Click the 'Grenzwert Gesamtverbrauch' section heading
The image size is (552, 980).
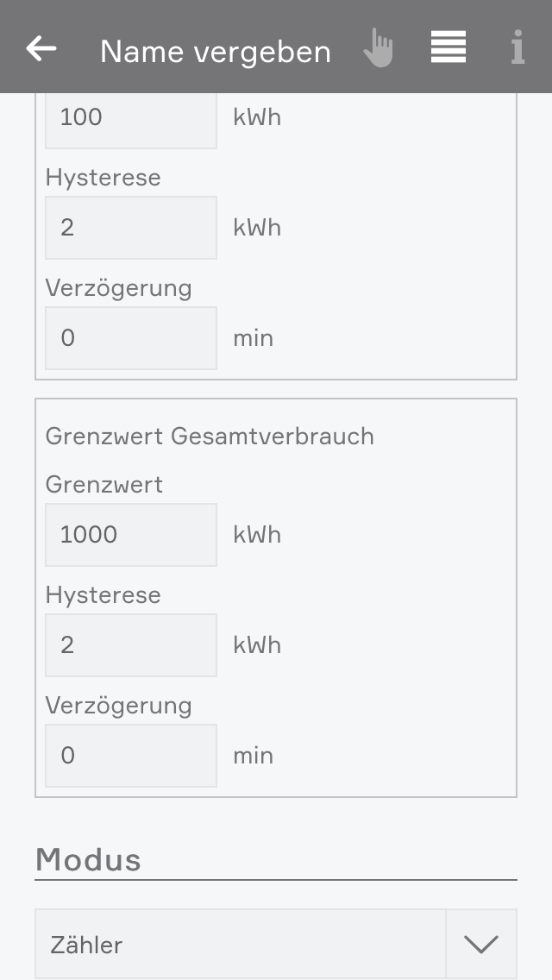(x=210, y=437)
